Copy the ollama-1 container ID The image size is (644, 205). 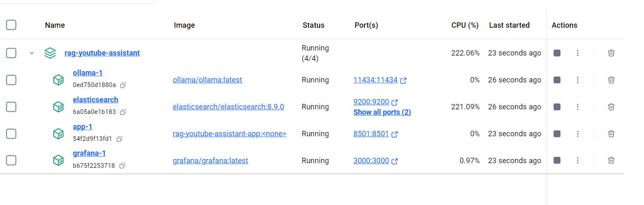pyautogui.click(x=123, y=85)
